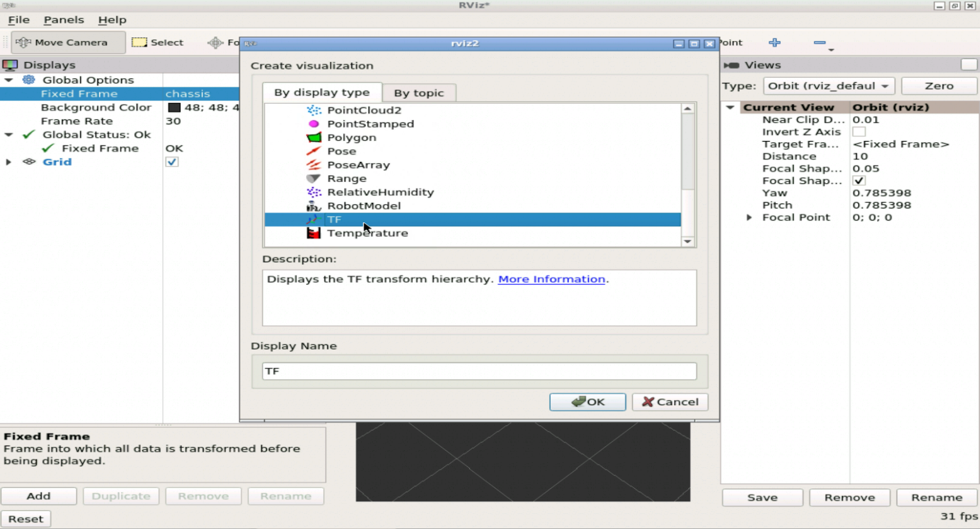
Task: Switch to the By topic tab
Action: tap(419, 93)
